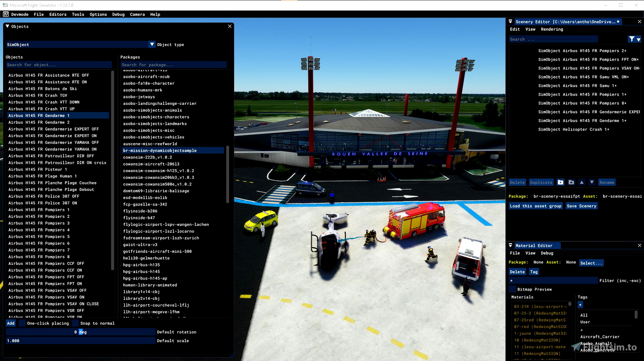This screenshot has width=644, height=361.
Task: Close the Objects panel
Action: click(230, 26)
